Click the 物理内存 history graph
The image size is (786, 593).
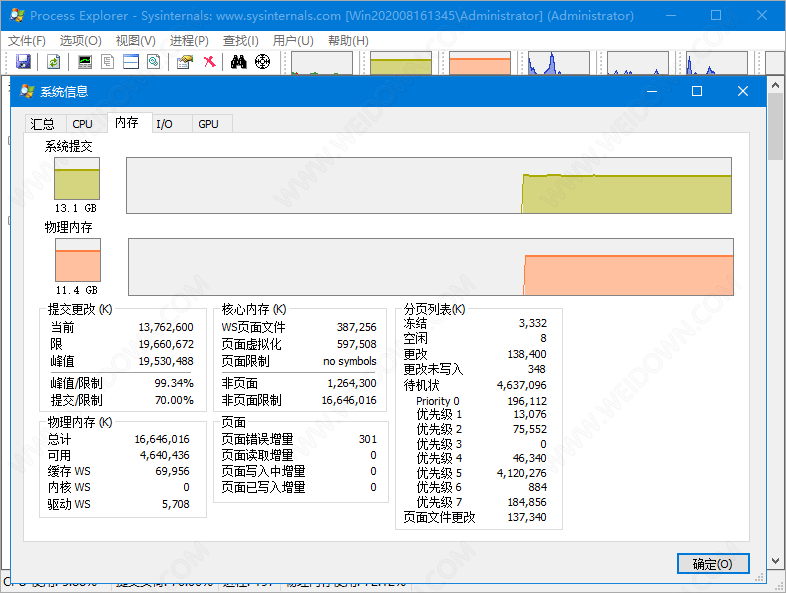pos(431,267)
